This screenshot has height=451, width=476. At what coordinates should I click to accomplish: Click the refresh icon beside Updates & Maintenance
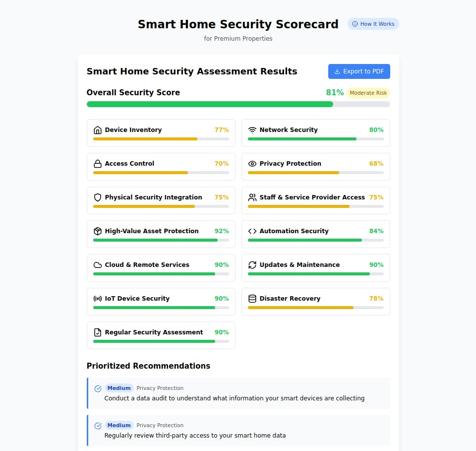pos(252,264)
